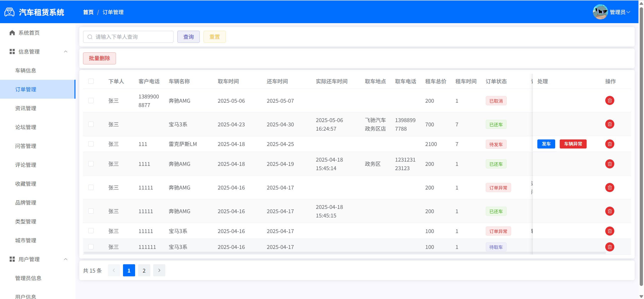
Task: Click the search magnifier icon in input
Action: pos(90,37)
